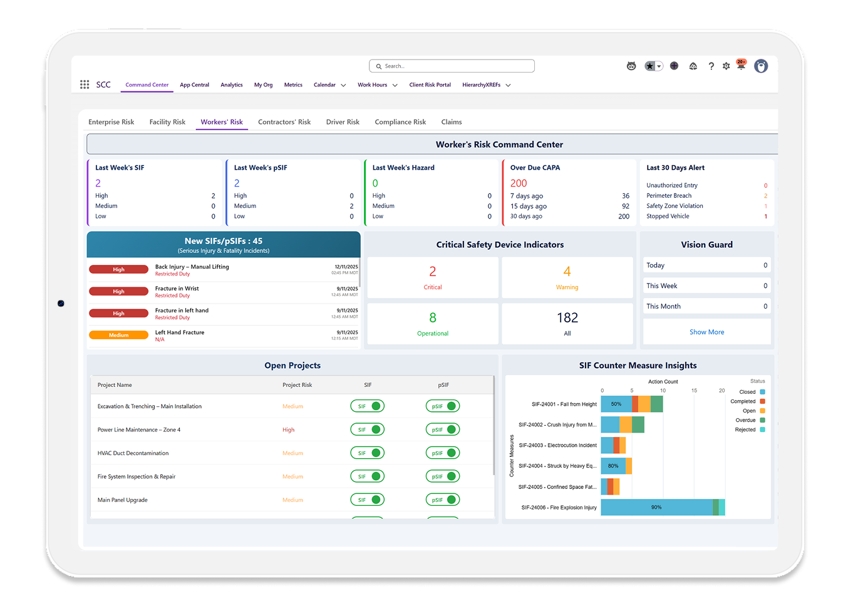Click the favorites star icon

click(x=650, y=66)
